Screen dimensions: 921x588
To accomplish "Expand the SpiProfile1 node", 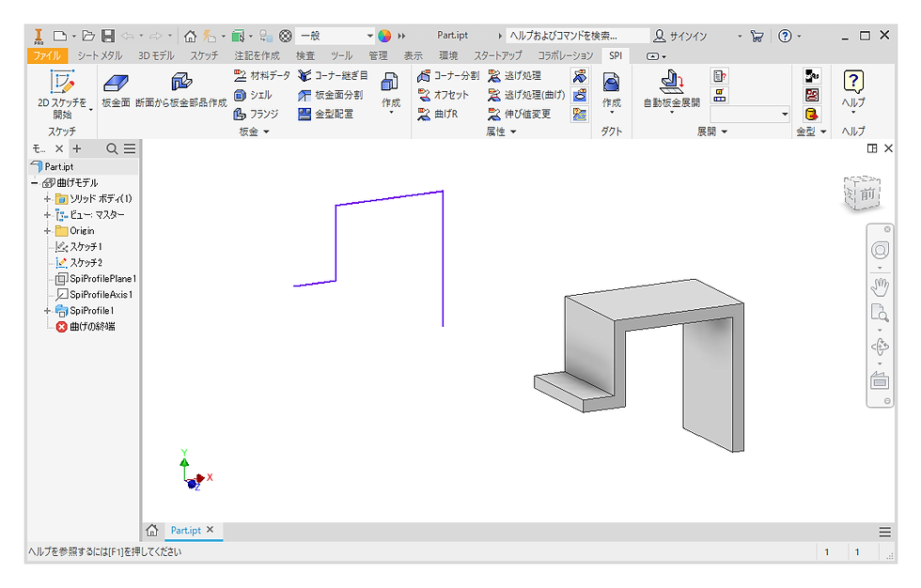I will pos(47,310).
